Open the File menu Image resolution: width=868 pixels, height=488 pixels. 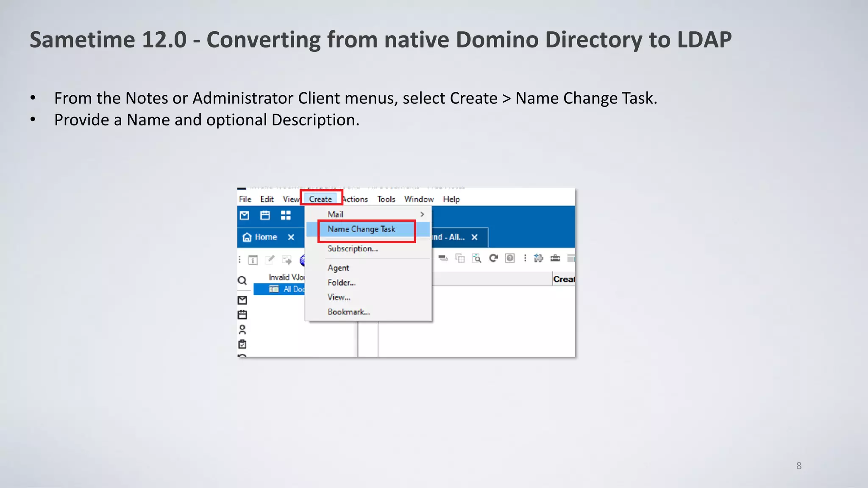tap(245, 199)
